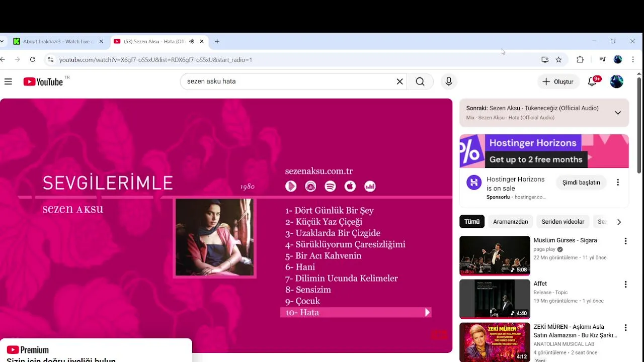Close the About brakhazr3 tab
This screenshot has height=362, width=644.
(101, 41)
